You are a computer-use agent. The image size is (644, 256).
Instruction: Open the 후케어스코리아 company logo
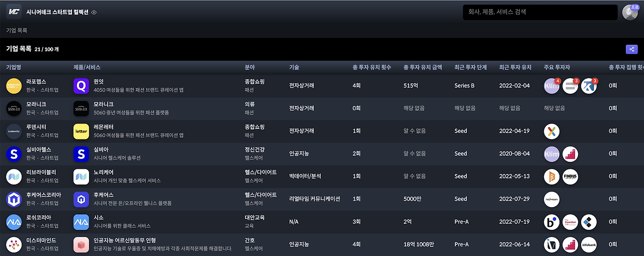tap(14, 199)
